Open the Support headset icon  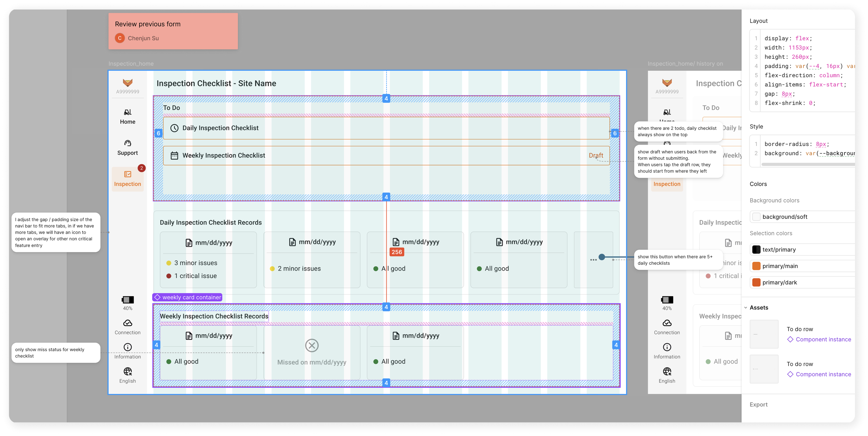click(127, 143)
